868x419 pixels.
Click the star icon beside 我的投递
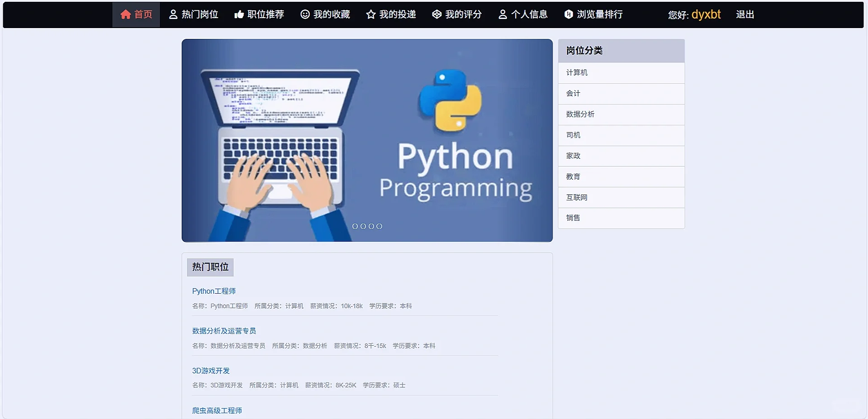coord(371,14)
